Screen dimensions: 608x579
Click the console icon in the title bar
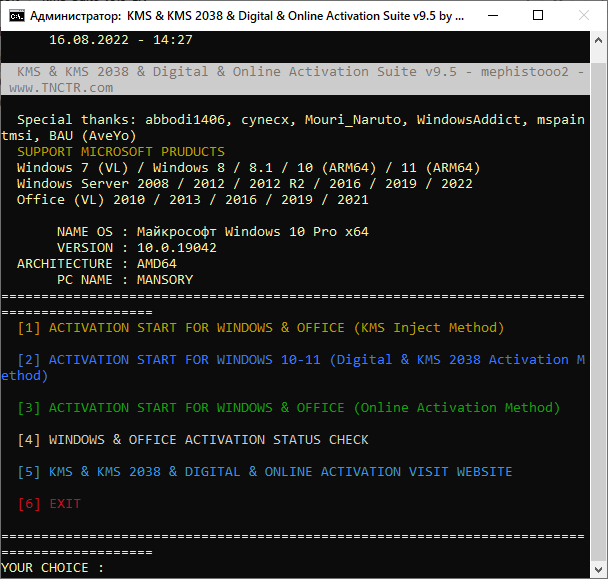pos(16,16)
